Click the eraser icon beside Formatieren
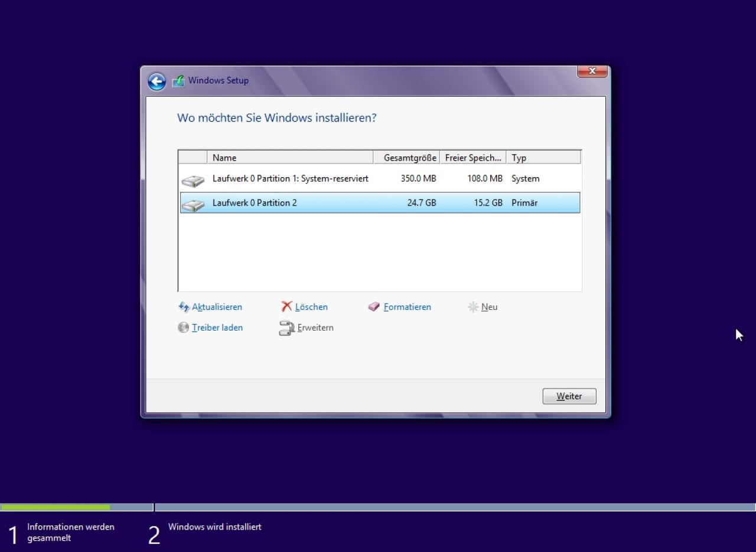756x552 pixels. click(374, 307)
